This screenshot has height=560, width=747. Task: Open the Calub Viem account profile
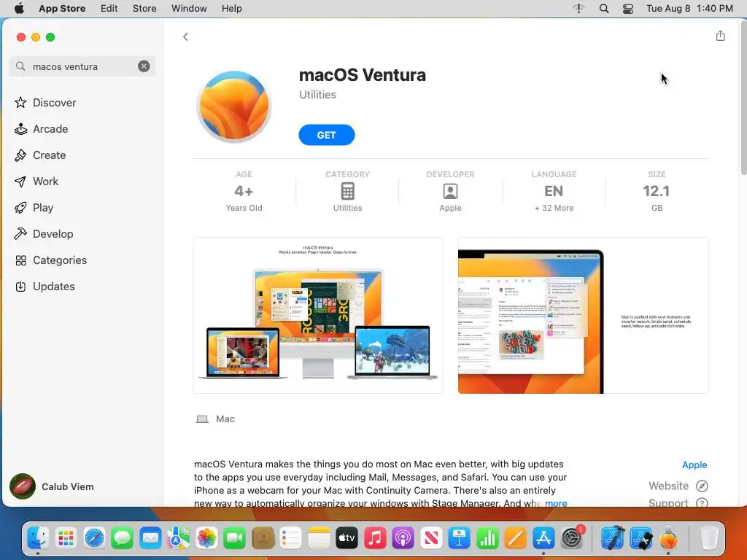click(52, 486)
